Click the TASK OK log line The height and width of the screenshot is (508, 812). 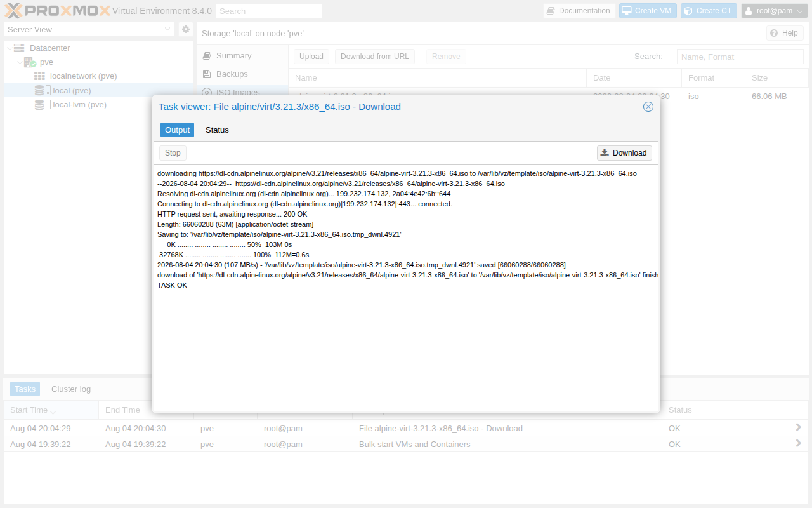pyautogui.click(x=172, y=285)
